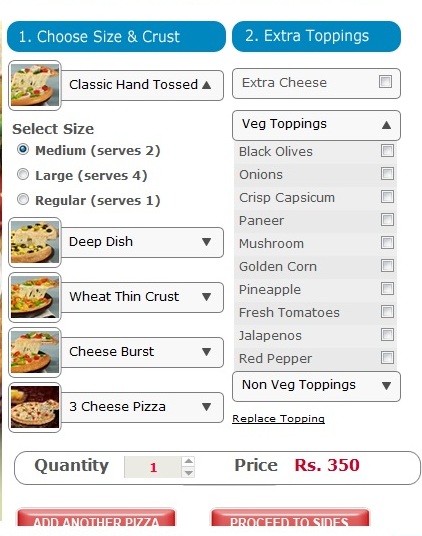
Task: Click the Classic Hand Tossed pizza thumbnail
Action: [x=35, y=85]
